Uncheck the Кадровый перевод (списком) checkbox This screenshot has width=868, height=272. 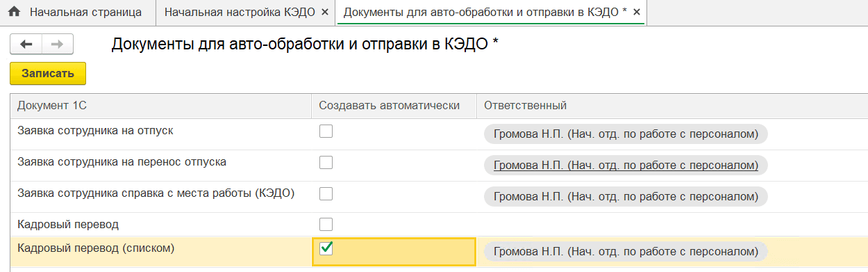(326, 248)
